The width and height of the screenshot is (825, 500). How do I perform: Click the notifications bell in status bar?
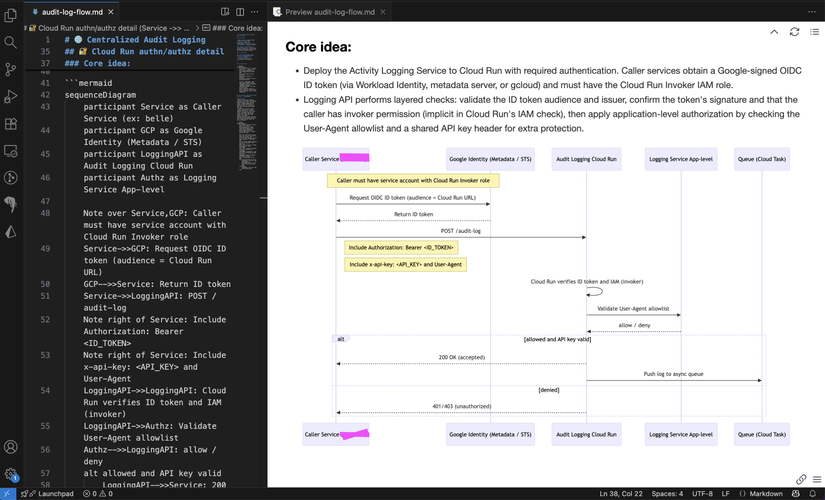(811, 493)
